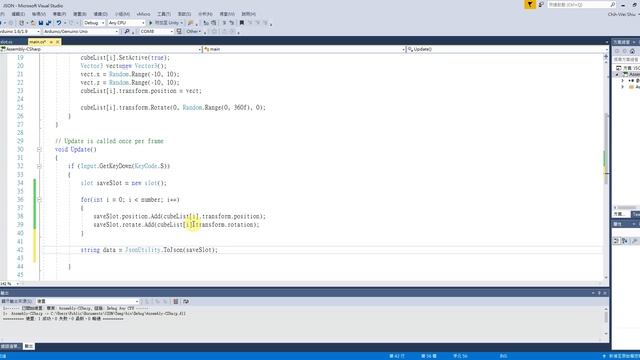Open the COM8 serial port dropdown
This screenshot has width=640, height=360.
click(x=157, y=31)
